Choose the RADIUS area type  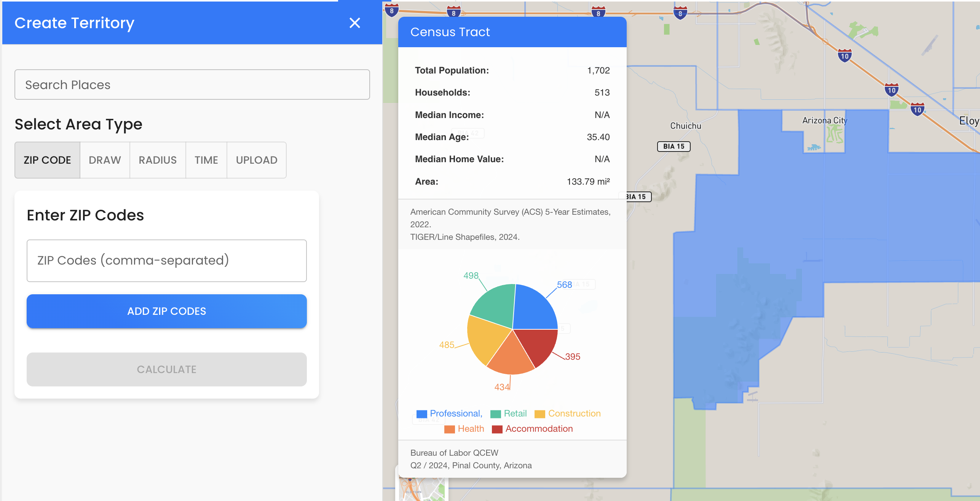[x=158, y=160]
